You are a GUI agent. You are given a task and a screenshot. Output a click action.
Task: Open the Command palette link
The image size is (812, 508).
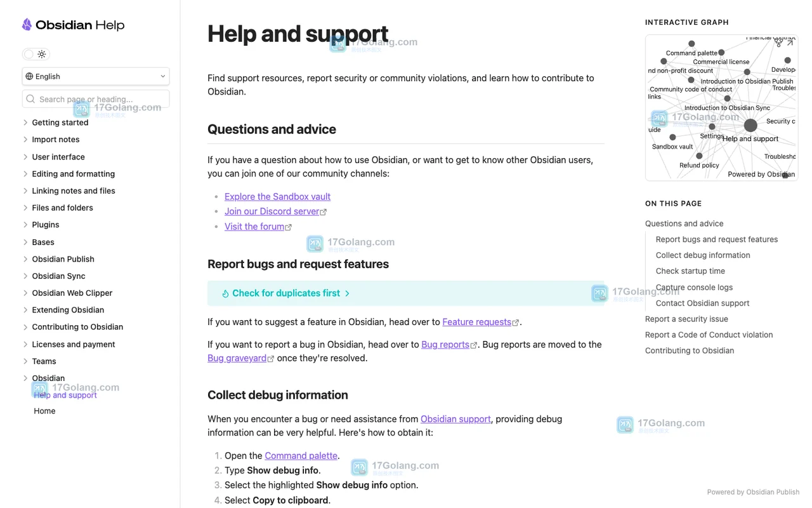(x=301, y=455)
